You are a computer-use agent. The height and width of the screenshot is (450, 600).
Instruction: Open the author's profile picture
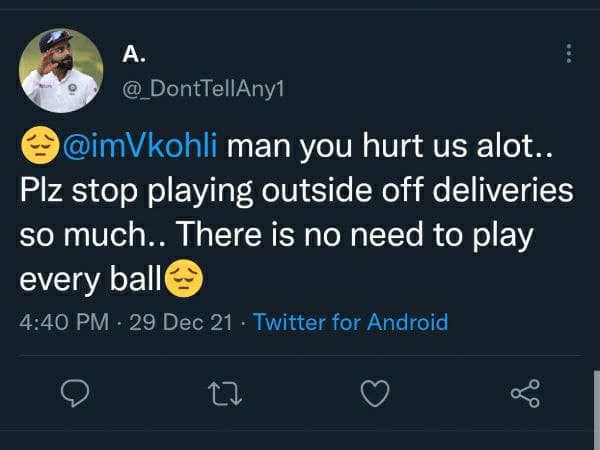(61, 70)
